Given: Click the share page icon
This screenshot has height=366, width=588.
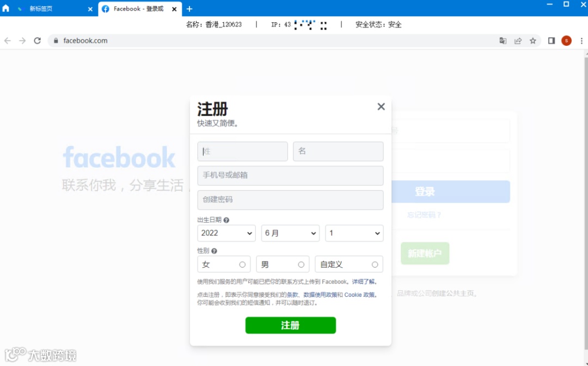Looking at the screenshot, I should pyautogui.click(x=518, y=40).
